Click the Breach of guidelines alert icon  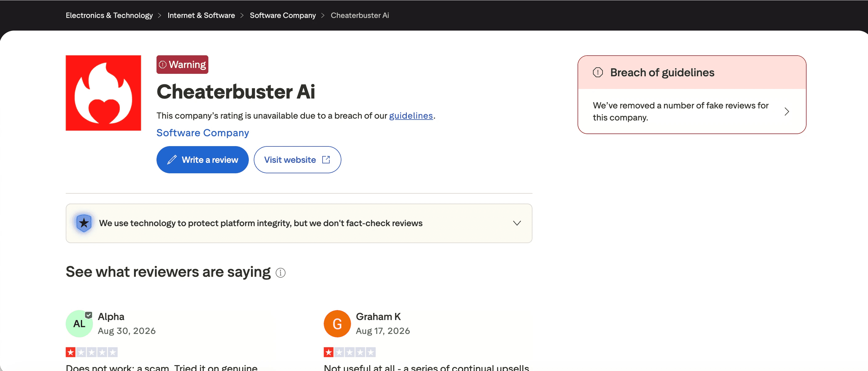click(598, 72)
